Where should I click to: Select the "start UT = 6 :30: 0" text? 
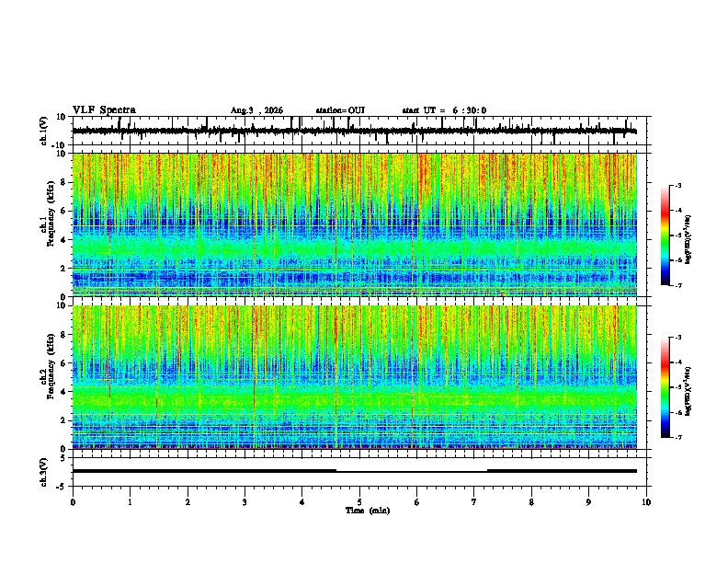(444, 110)
